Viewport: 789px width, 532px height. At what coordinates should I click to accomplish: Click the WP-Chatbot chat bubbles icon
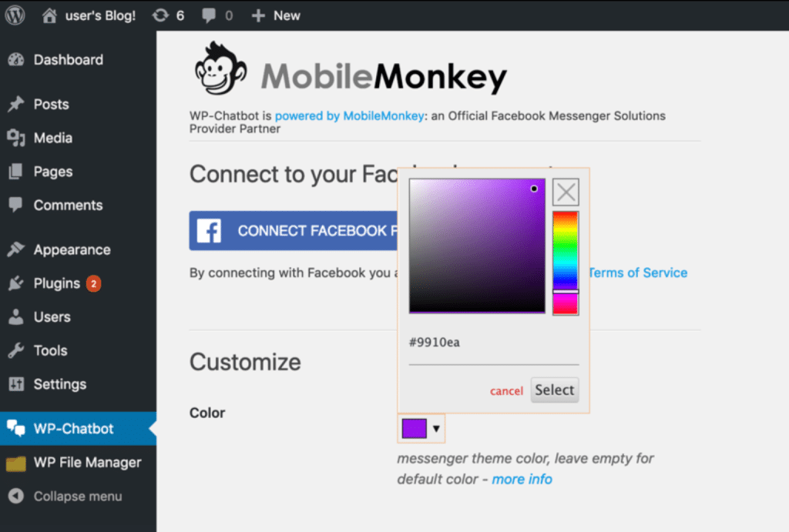[x=15, y=428]
